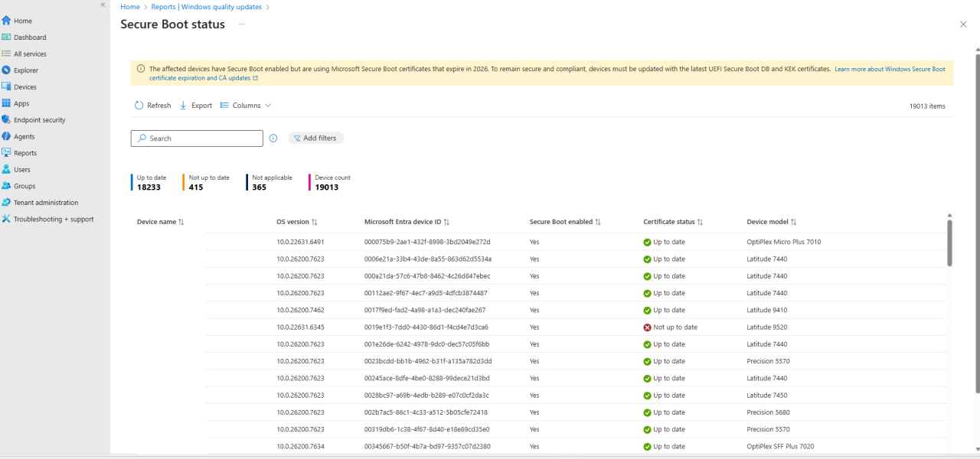980x459 pixels.
Task: Click the Devices sidebar icon
Action: pyautogui.click(x=6, y=87)
